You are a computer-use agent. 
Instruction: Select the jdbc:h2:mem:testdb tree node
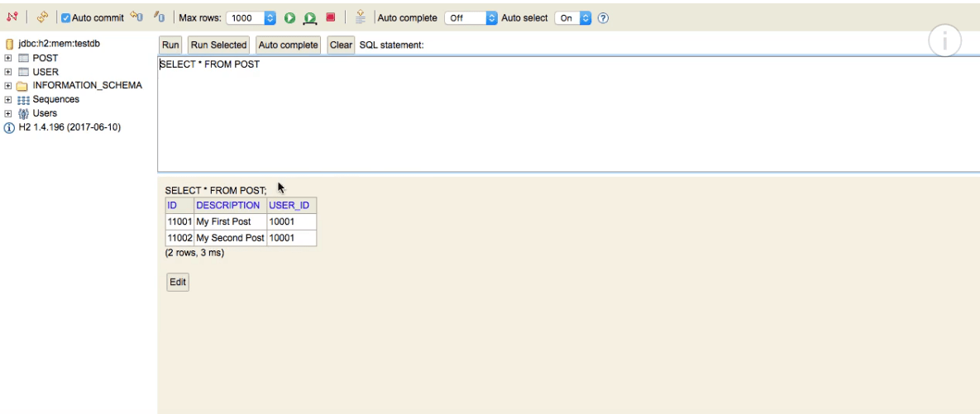tap(60, 44)
